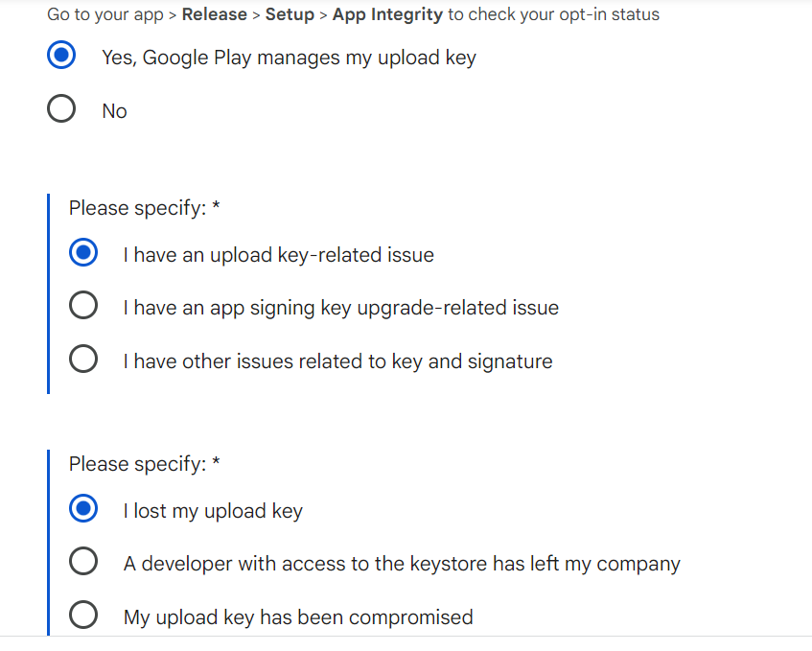Choose 'I lost my upload key' radio circle
The height and width of the screenshot is (651, 812).
click(x=83, y=510)
